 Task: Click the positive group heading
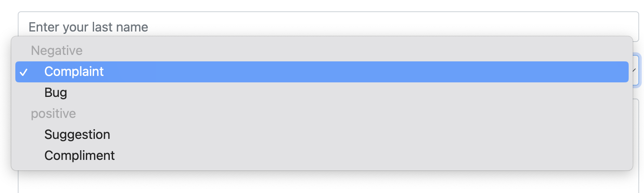[53, 114]
